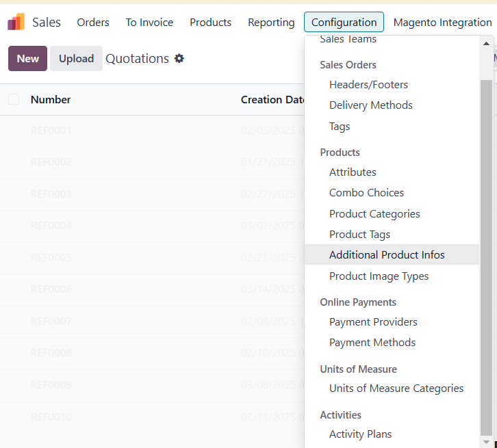
Task: Select Additional Product Infos menu entry
Action: 387,255
